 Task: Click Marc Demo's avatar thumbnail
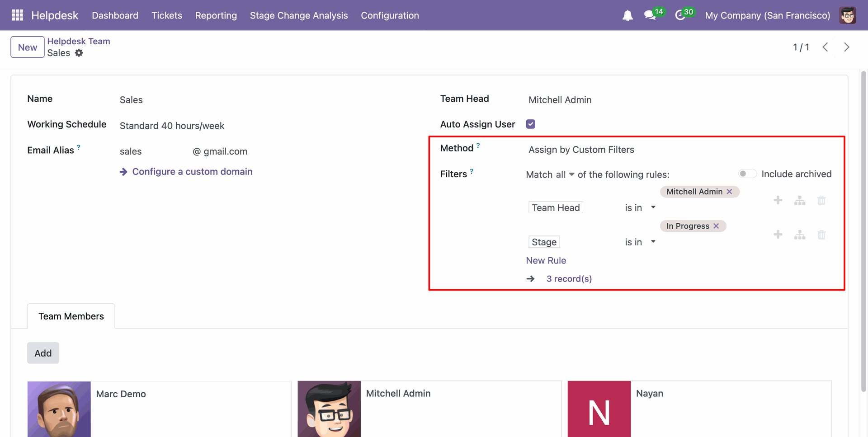coord(59,409)
